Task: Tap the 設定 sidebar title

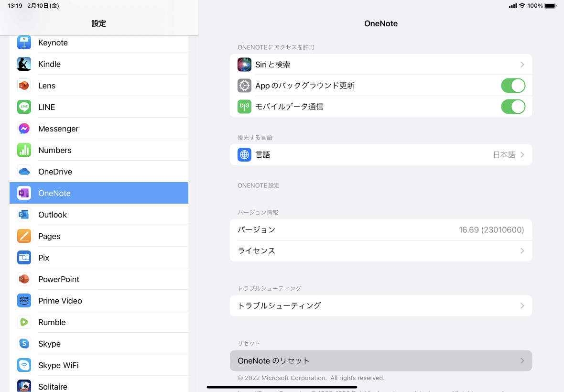Action: 98,24
